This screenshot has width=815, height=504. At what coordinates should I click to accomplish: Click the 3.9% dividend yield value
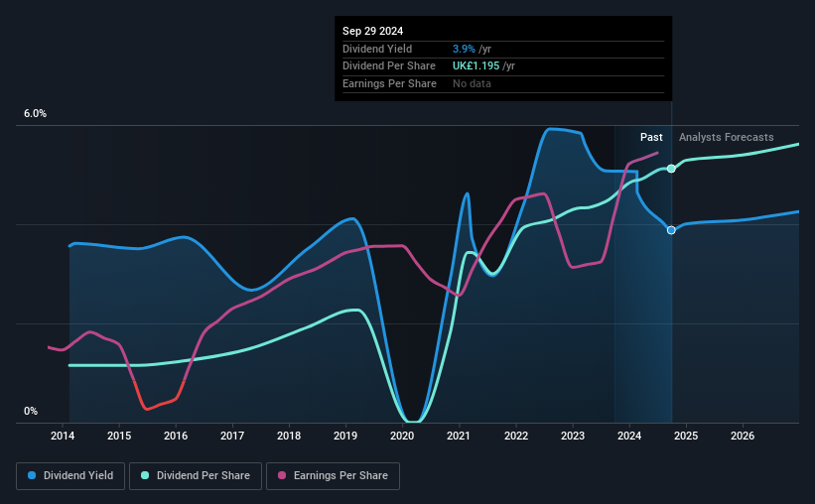[x=464, y=49]
